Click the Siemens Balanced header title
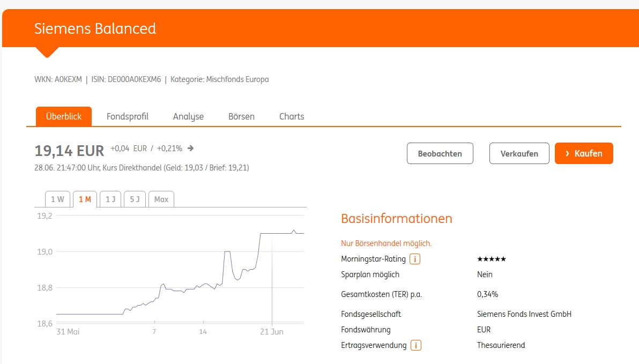639x364 pixels. click(x=95, y=28)
